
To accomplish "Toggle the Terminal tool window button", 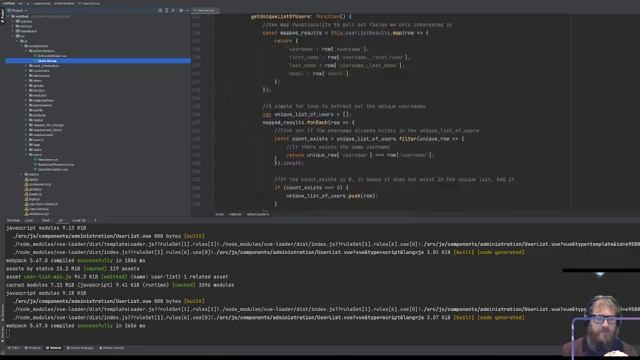I will pos(53,348).
